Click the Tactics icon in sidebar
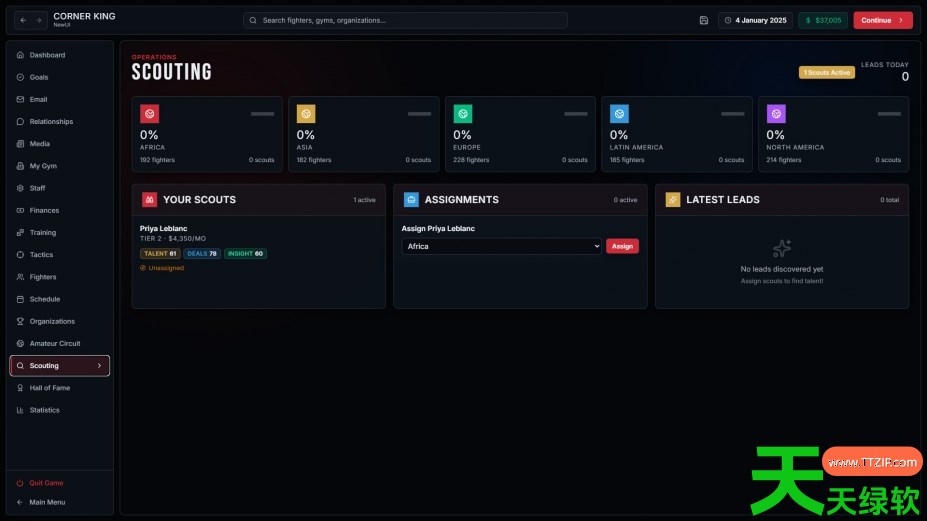Image resolution: width=927 pixels, height=521 pixels. tap(20, 255)
